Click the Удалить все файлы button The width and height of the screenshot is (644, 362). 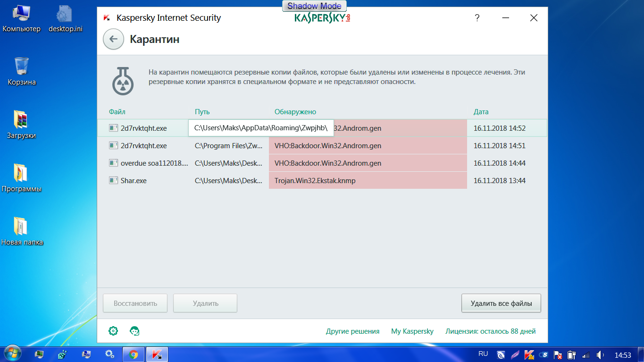click(x=501, y=303)
